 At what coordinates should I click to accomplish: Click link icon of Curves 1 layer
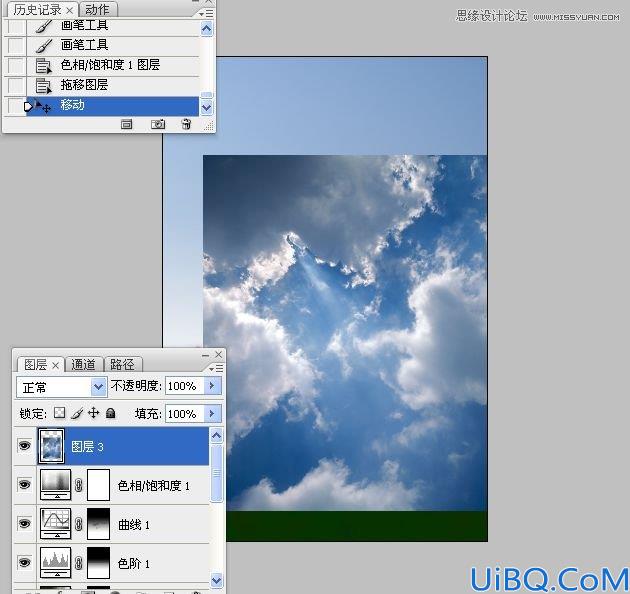(x=79, y=524)
